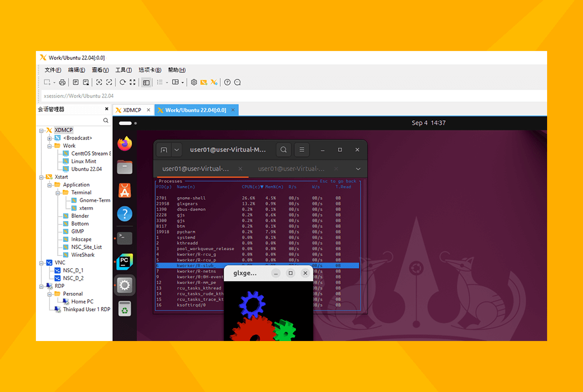583x392 pixels.
Task: Switch to the XDMCP tab
Action: (x=132, y=110)
